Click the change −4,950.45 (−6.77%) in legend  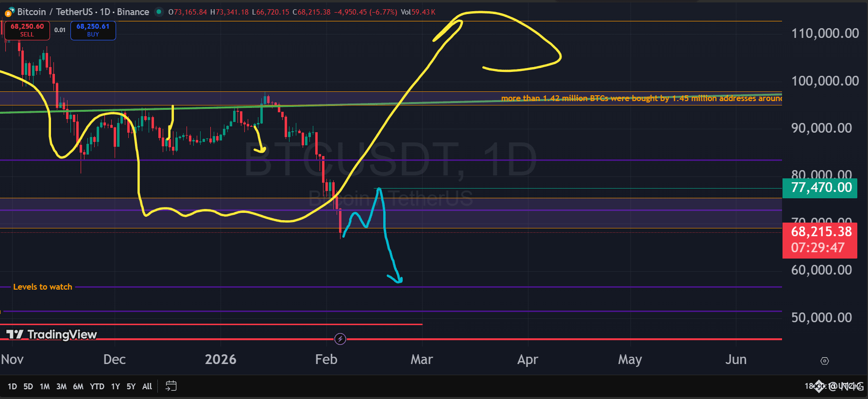[366, 12]
